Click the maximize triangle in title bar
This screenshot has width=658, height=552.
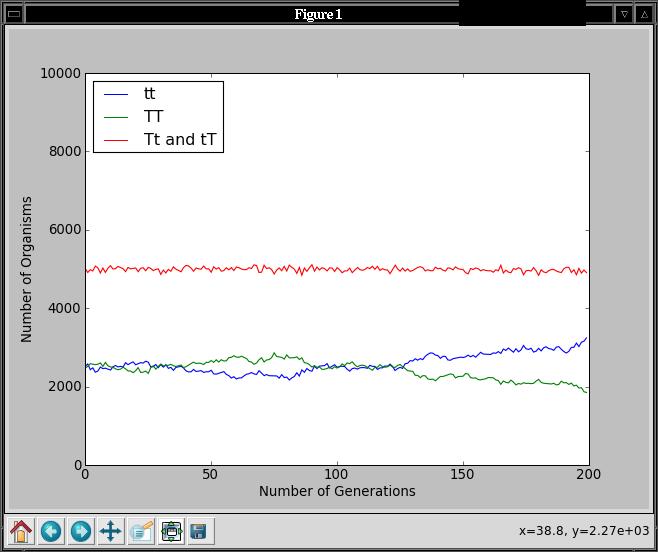pyautogui.click(x=644, y=14)
